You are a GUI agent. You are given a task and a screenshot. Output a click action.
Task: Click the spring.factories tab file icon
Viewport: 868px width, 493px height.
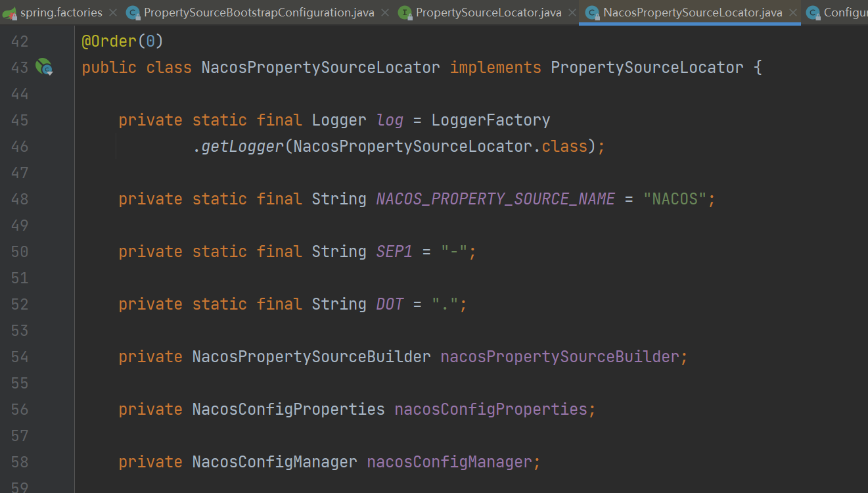pyautogui.click(x=9, y=12)
